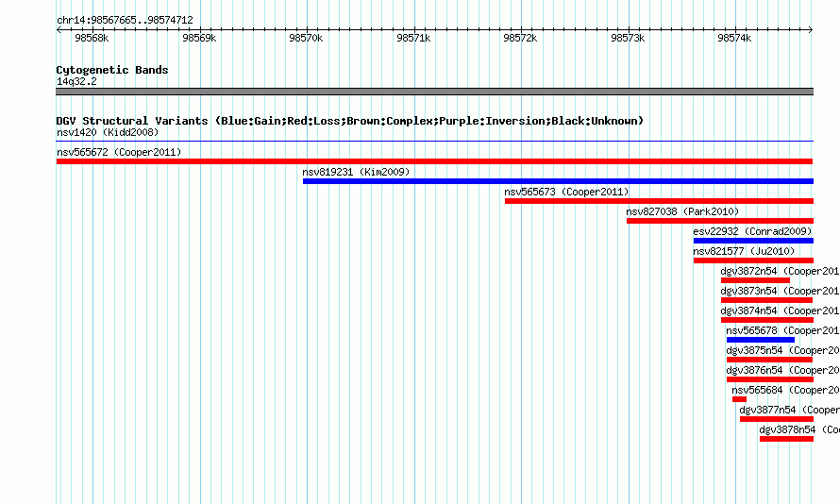Click the 98573k ruler tick label
This screenshot has width=840, height=504.
point(628,38)
